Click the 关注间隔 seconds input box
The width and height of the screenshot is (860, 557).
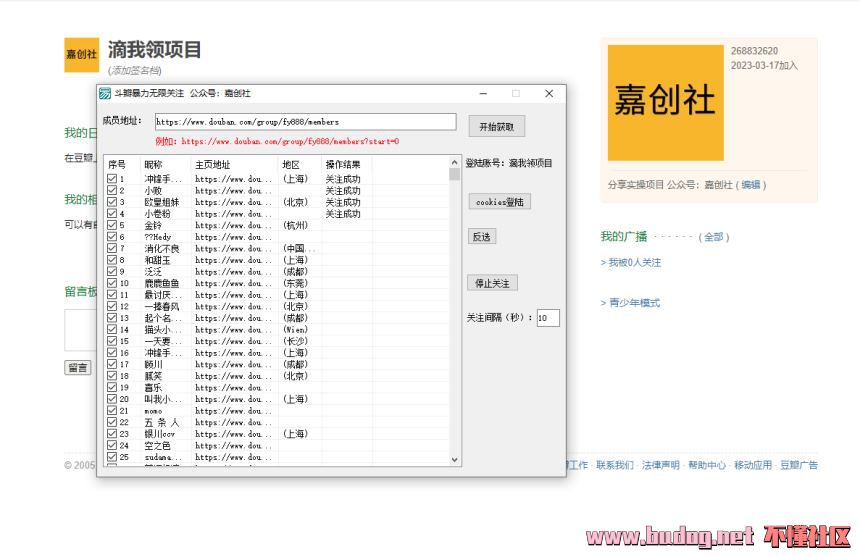click(548, 317)
